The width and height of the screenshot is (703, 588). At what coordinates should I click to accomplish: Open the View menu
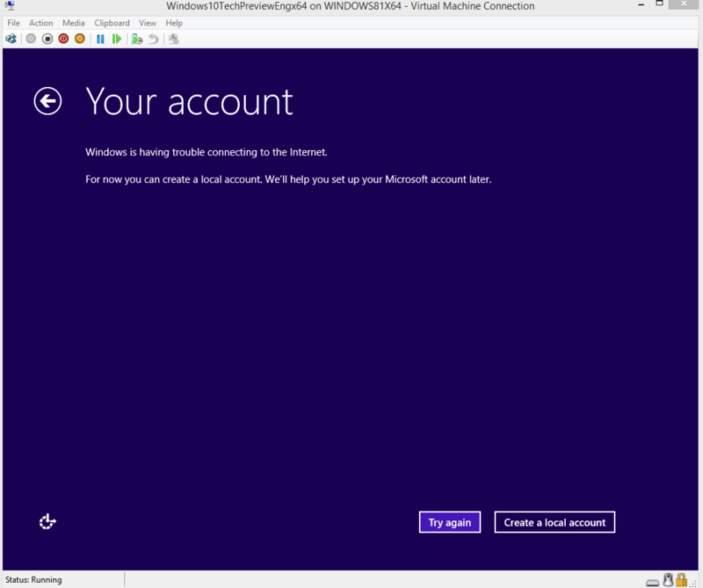[148, 23]
